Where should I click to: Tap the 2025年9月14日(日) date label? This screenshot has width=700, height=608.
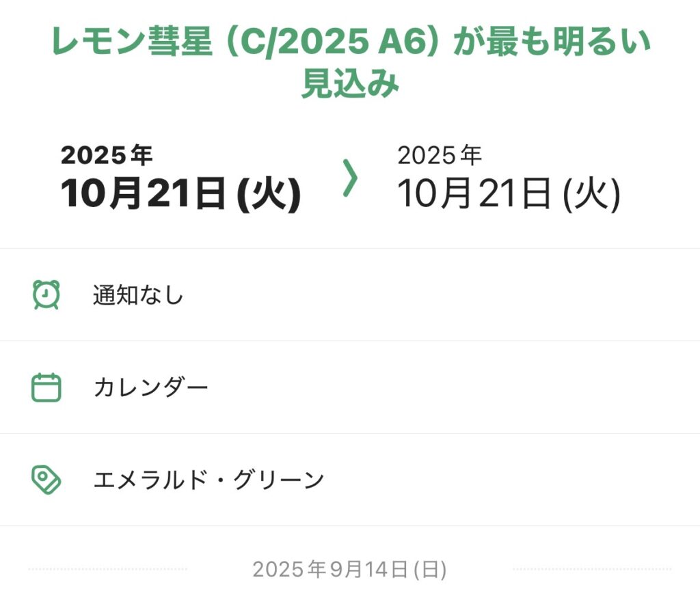coord(349,569)
